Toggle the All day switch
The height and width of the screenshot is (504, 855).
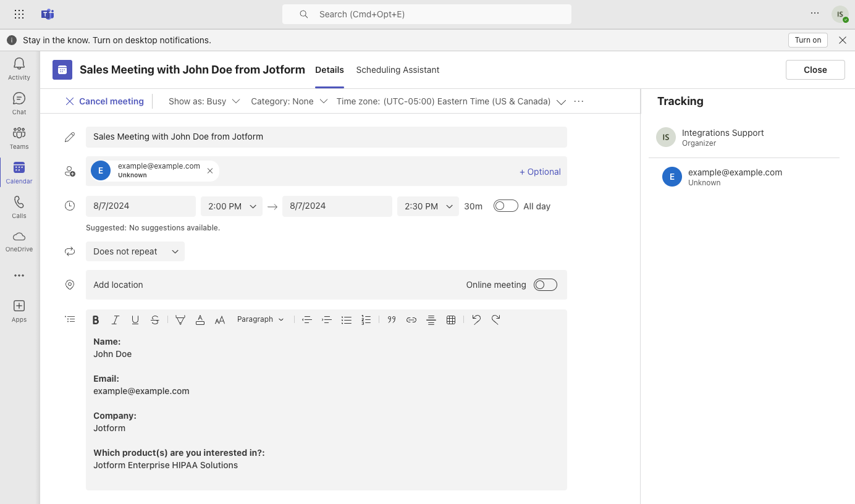tap(506, 206)
